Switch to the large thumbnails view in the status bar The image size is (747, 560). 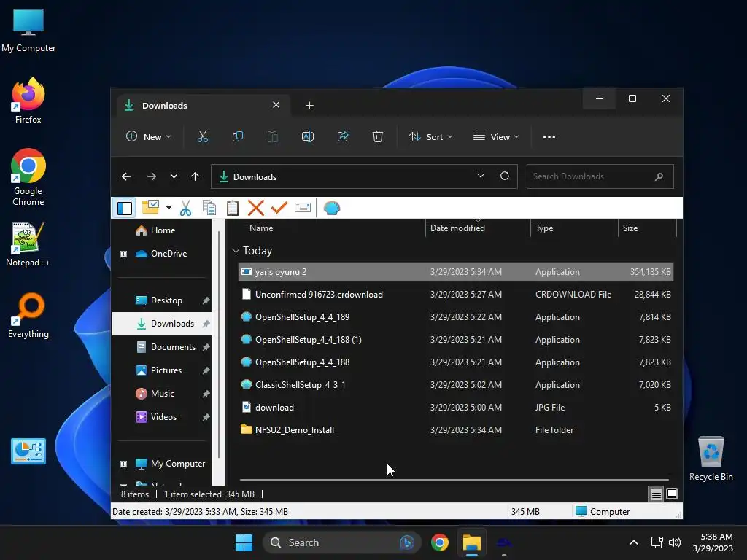(672, 494)
